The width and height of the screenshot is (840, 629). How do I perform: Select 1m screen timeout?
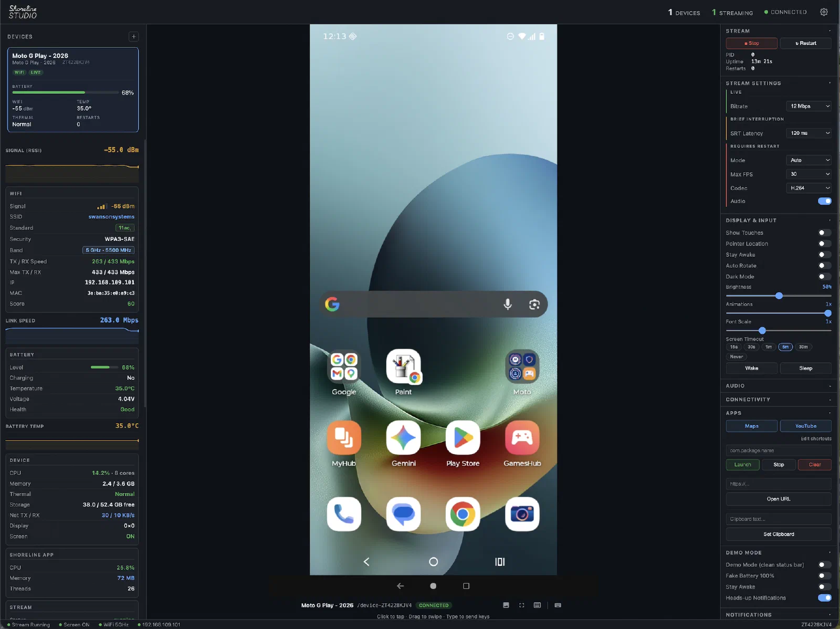click(x=769, y=347)
